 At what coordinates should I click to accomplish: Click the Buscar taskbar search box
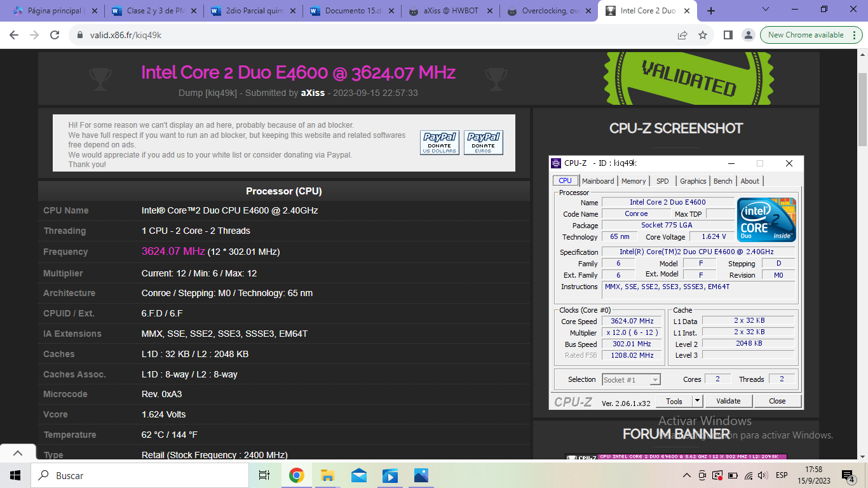coord(141,475)
